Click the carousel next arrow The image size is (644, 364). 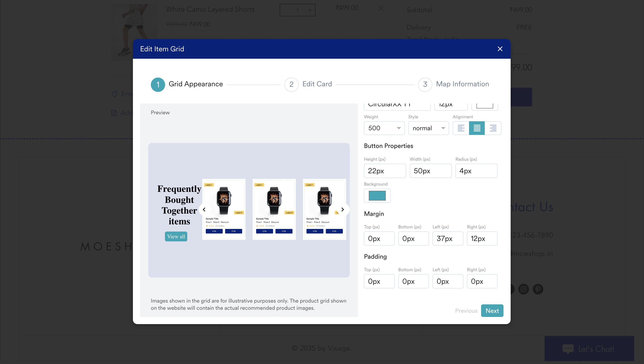tap(343, 210)
